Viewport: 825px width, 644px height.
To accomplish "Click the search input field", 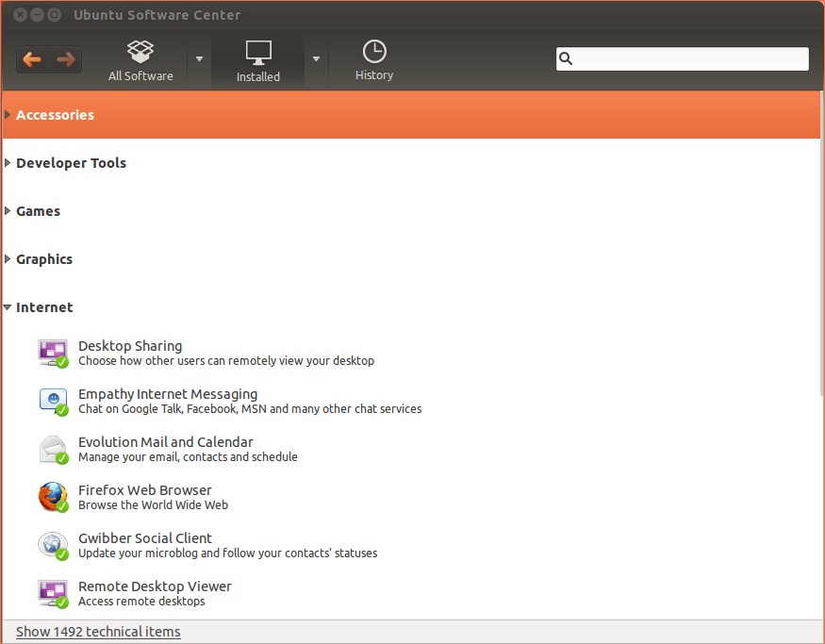I will pos(690,59).
